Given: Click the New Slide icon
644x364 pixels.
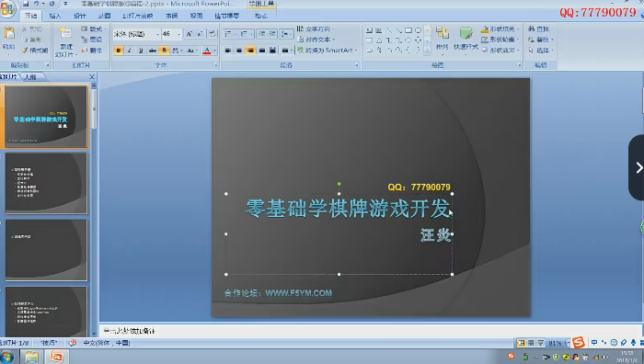Looking at the screenshot, I should [x=65, y=34].
